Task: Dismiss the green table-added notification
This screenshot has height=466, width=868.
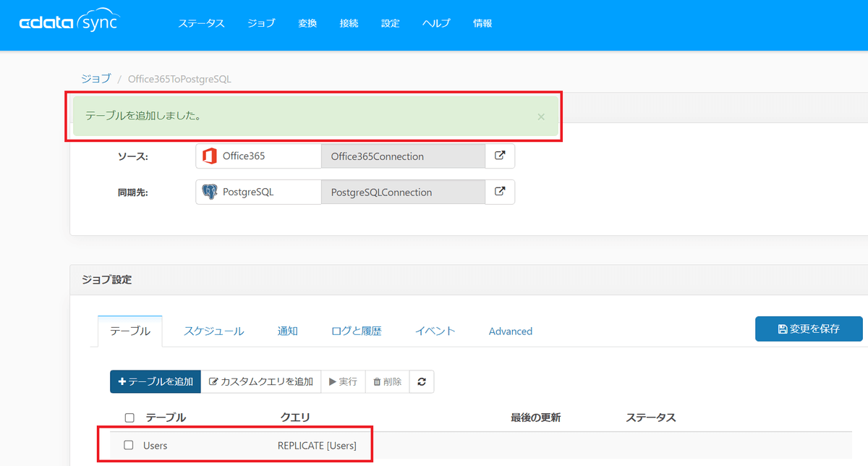Action: 541,116
